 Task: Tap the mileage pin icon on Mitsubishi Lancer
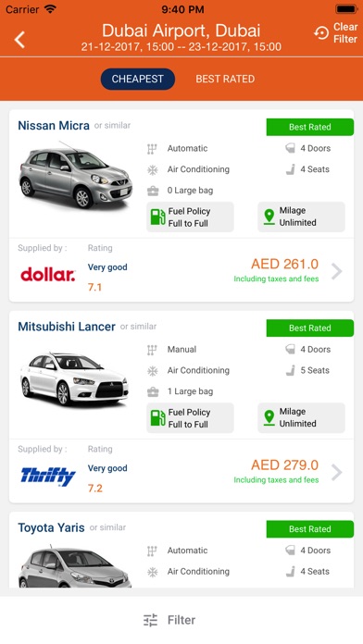tap(269, 418)
